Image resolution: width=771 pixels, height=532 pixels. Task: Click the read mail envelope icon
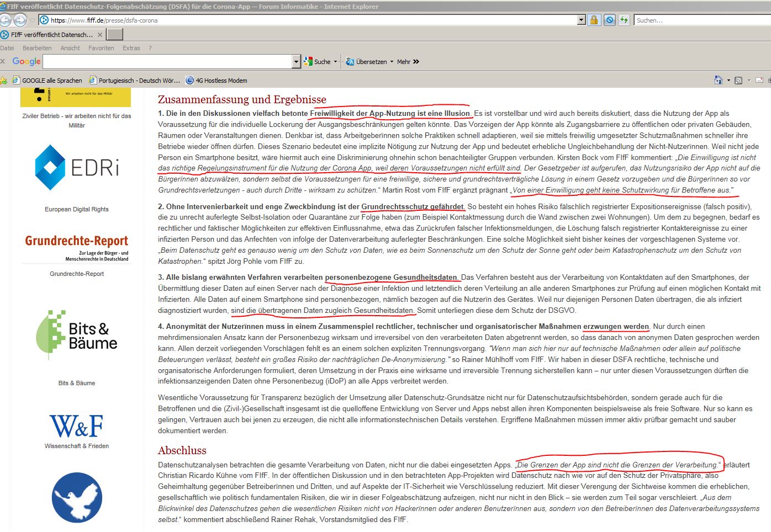(759, 81)
